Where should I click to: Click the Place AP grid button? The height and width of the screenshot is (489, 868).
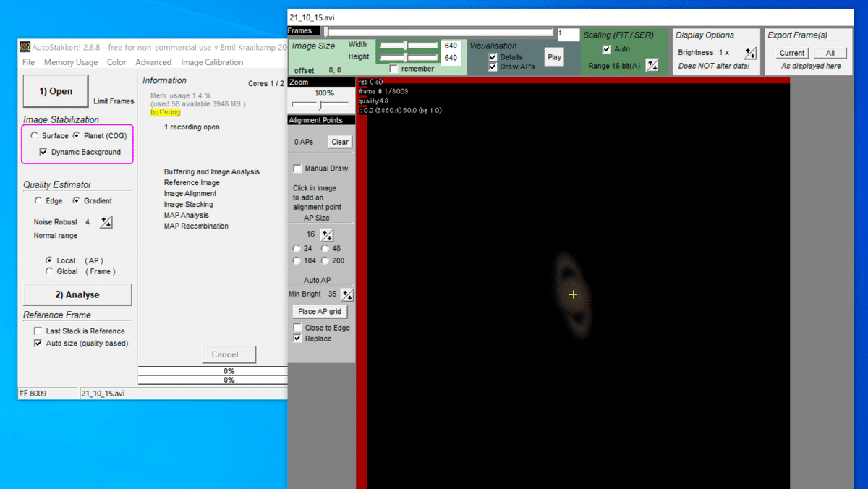tap(320, 311)
